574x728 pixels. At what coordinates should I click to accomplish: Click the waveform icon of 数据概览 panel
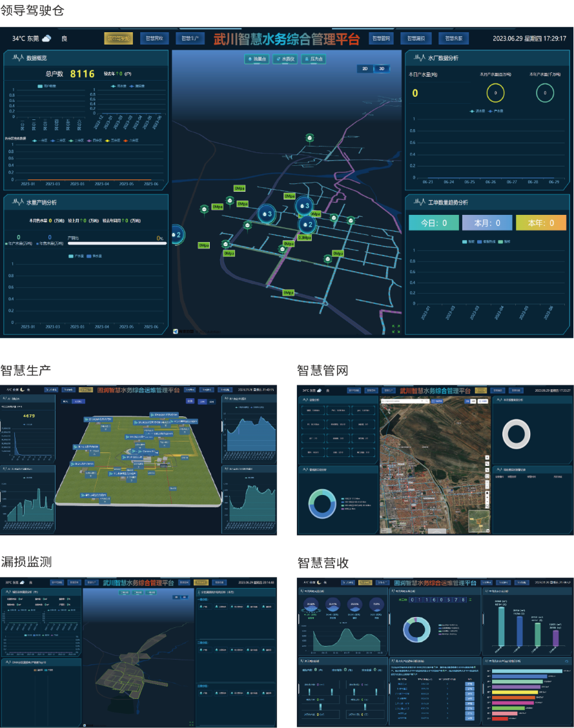click(x=18, y=58)
